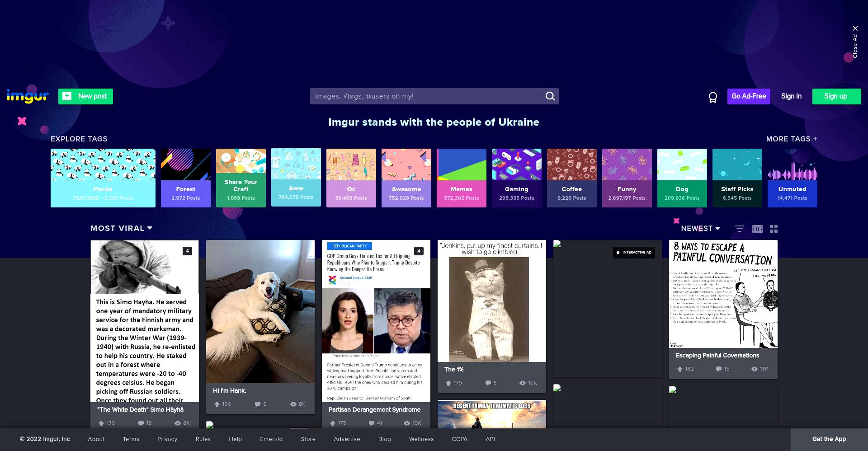Click eye icon on 'Partisan Derangement Syndrome' post
Screen dimensions: 868x451
(x=407, y=423)
